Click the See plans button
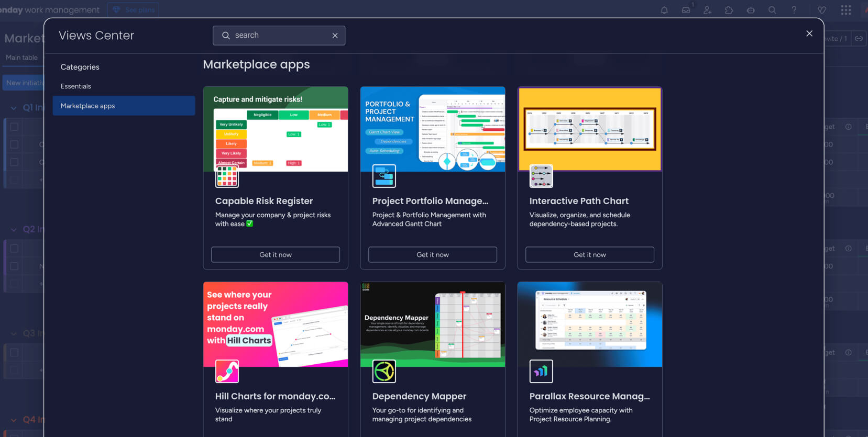The image size is (868, 437). (x=133, y=10)
